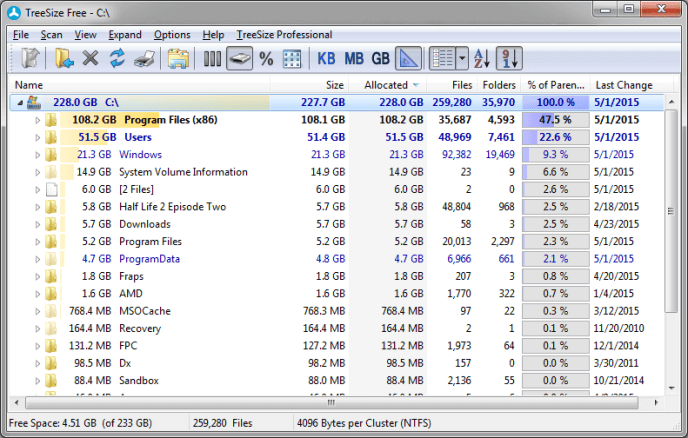The image size is (688, 438).
Task: Click the 47.5 % bar for Program Files (x86)
Action: point(555,120)
